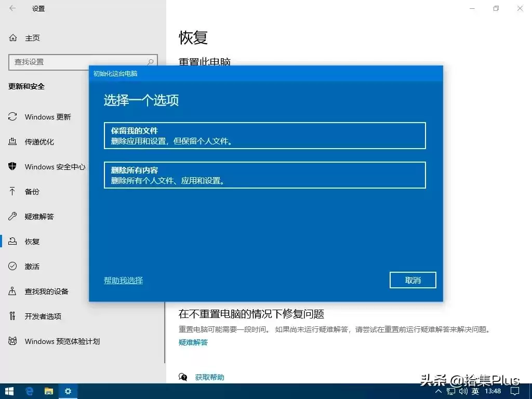Open 查找我的设备 page
532x399 pixels.
point(47,291)
